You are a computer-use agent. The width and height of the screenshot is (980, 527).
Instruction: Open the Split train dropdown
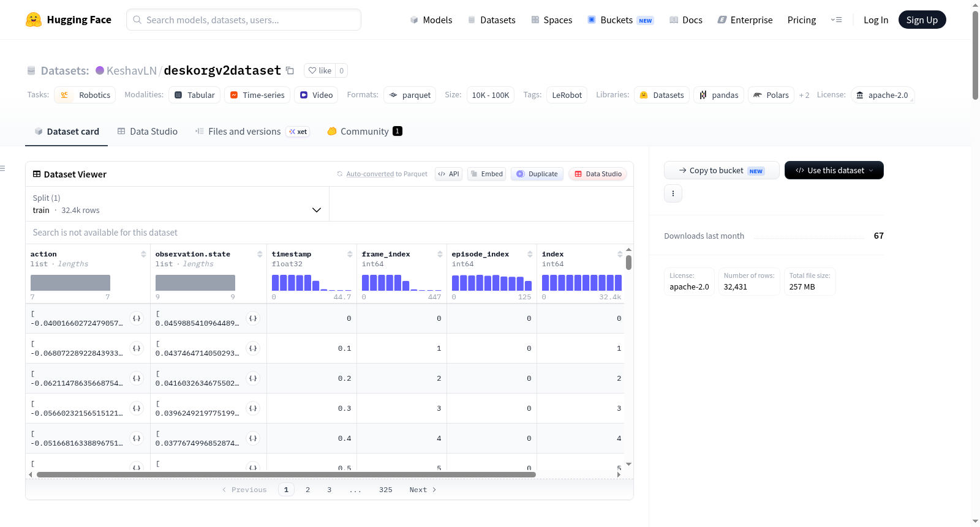(177, 204)
